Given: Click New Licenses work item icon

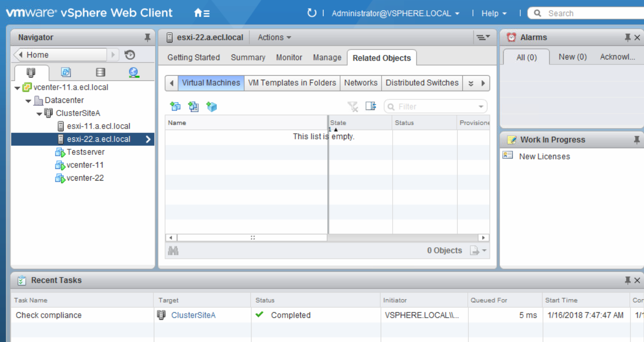Looking at the screenshot, I should [x=508, y=156].
